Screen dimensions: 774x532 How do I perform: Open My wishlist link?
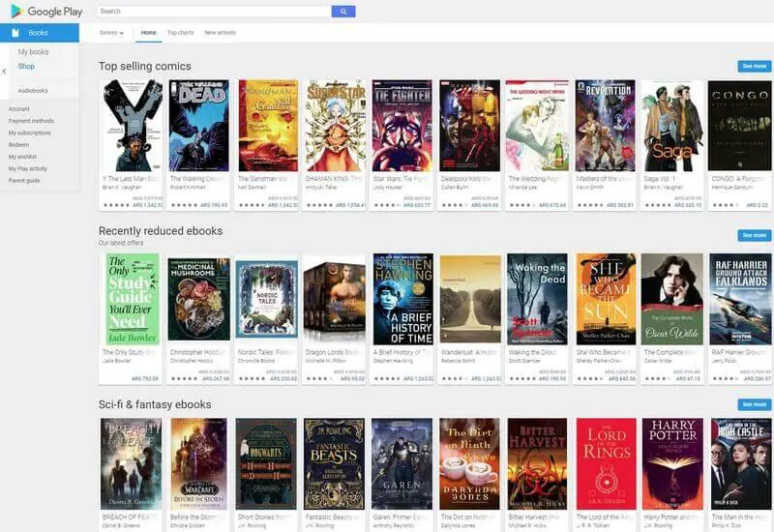(x=22, y=157)
